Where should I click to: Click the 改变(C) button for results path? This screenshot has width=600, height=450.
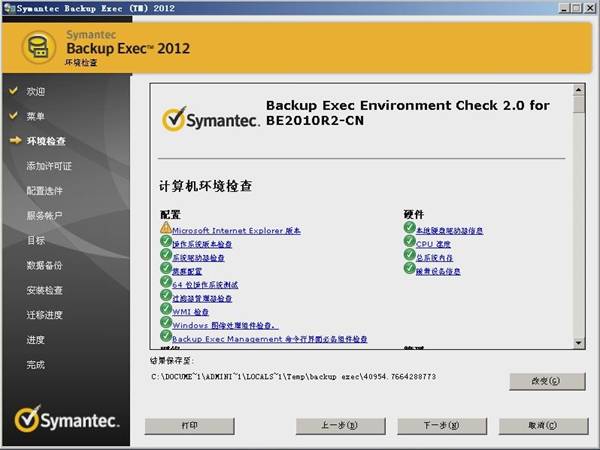pos(546,381)
